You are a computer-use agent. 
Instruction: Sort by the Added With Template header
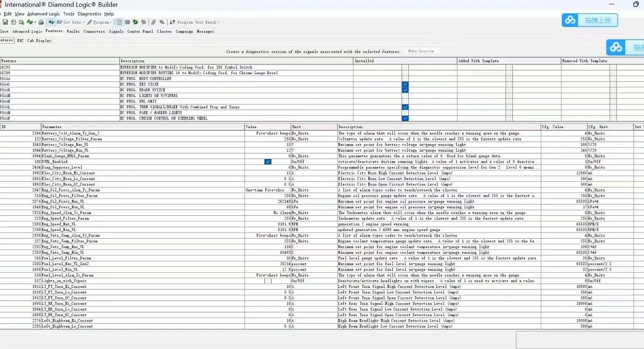[x=509, y=61]
